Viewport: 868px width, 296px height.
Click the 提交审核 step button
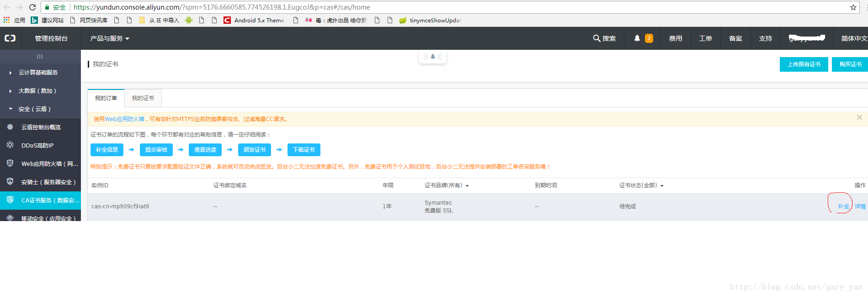(156, 150)
